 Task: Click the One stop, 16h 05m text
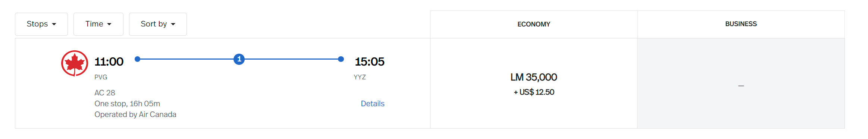(x=127, y=104)
